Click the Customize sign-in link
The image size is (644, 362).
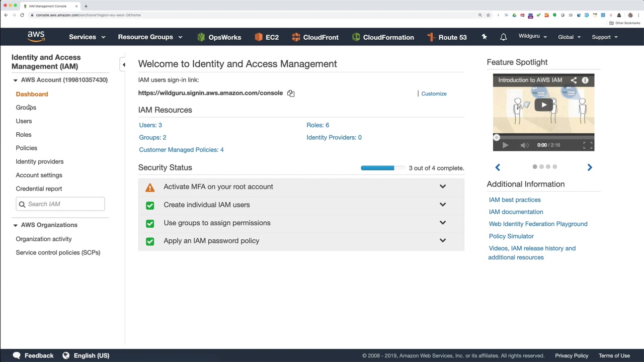coord(434,94)
